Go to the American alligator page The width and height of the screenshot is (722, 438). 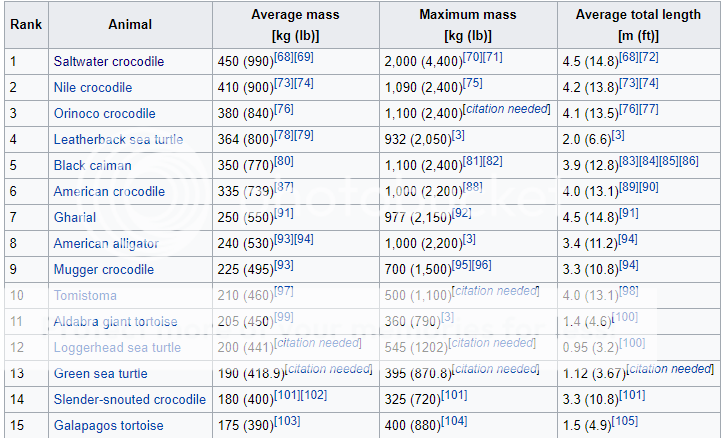pos(106,243)
